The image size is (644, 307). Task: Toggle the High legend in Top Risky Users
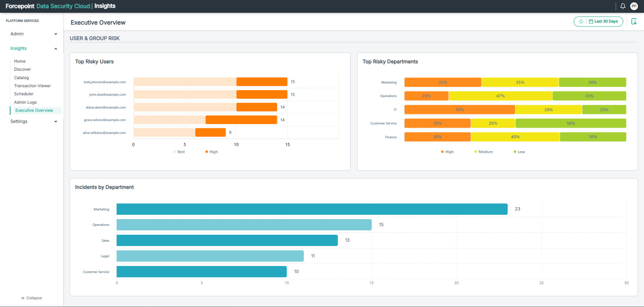211,152
